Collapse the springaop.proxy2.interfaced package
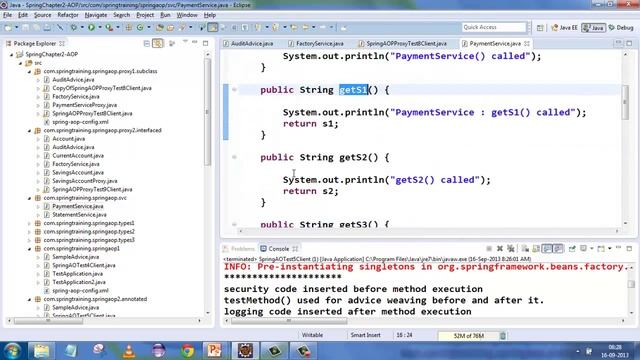This screenshot has height=360, width=640. coord(29,131)
